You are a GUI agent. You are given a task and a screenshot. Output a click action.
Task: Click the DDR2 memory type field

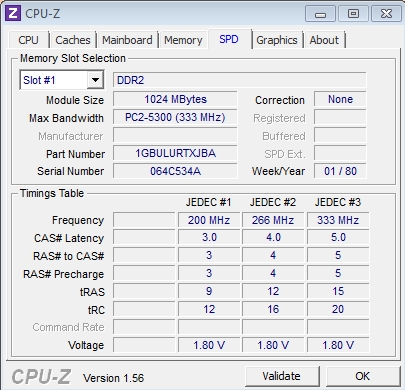(x=240, y=80)
